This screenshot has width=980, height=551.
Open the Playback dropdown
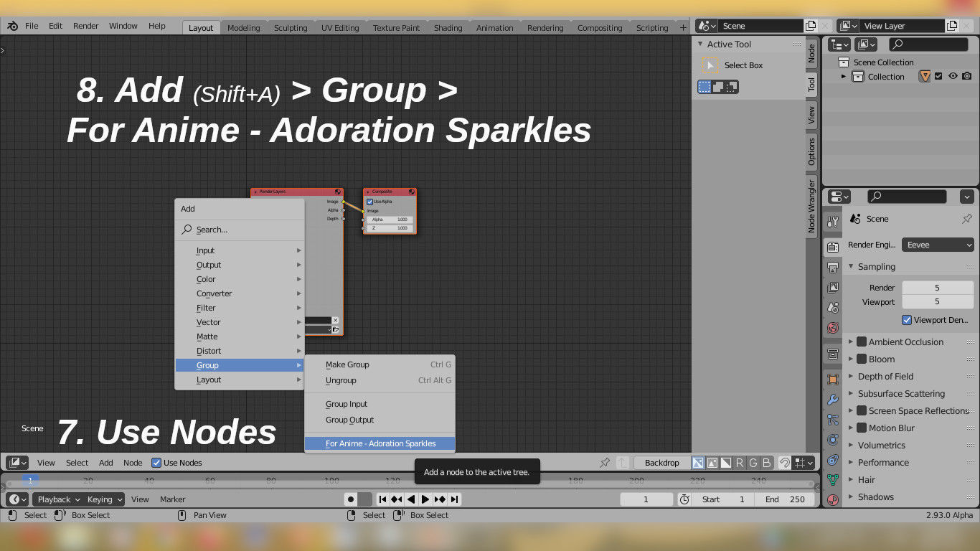pyautogui.click(x=59, y=499)
